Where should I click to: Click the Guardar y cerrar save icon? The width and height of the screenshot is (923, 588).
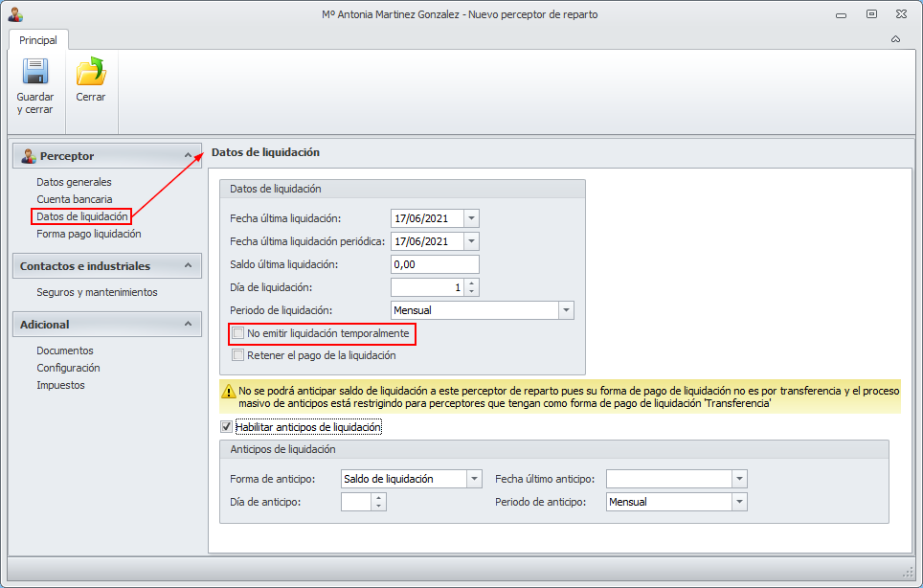(x=35, y=71)
